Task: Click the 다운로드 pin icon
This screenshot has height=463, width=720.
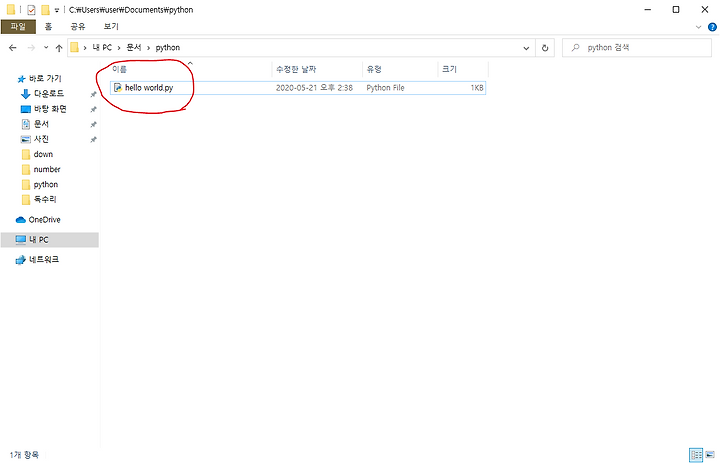Action: pos(93,94)
